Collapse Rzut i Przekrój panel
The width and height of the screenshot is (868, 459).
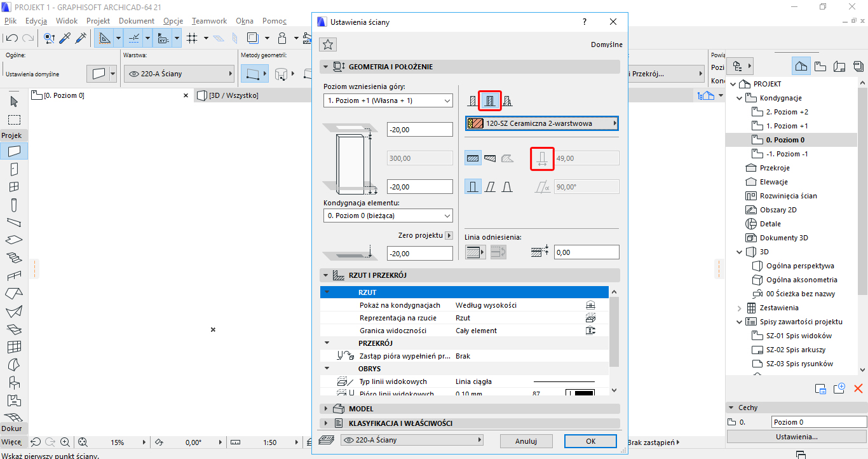pos(327,275)
